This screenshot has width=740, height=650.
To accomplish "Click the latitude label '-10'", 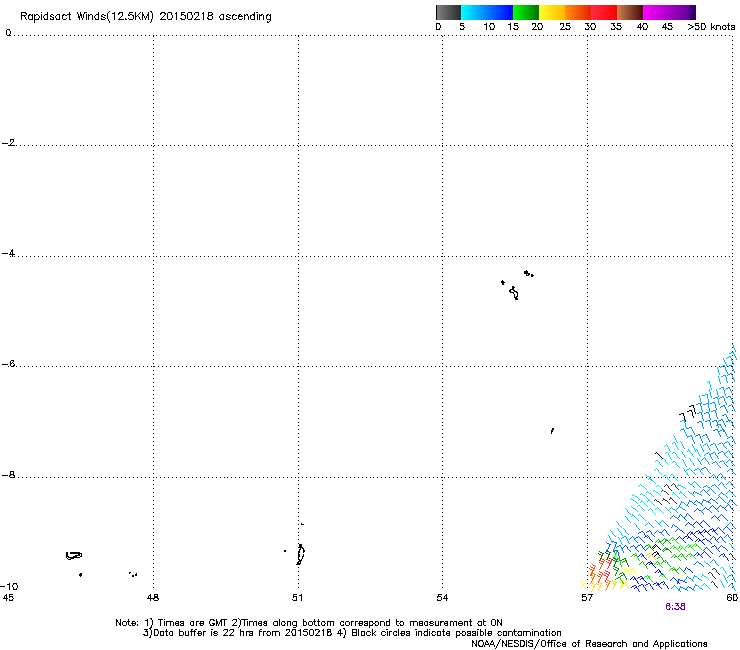I will [x=9, y=586].
